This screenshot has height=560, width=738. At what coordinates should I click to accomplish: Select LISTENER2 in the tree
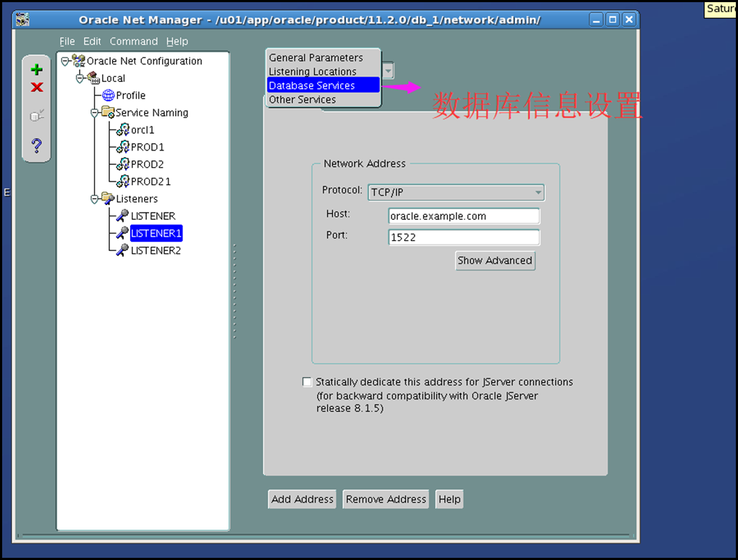[156, 250]
